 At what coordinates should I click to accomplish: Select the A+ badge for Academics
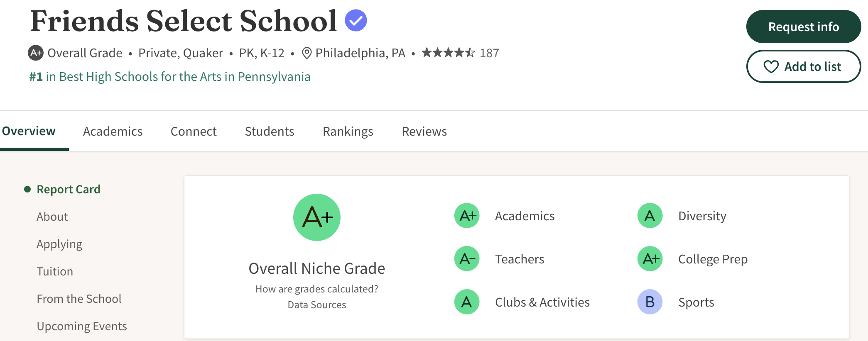tap(467, 215)
